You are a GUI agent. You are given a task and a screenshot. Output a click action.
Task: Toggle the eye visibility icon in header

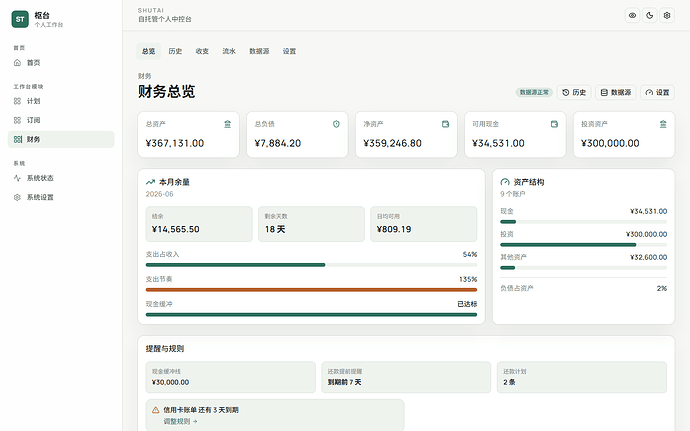click(632, 15)
